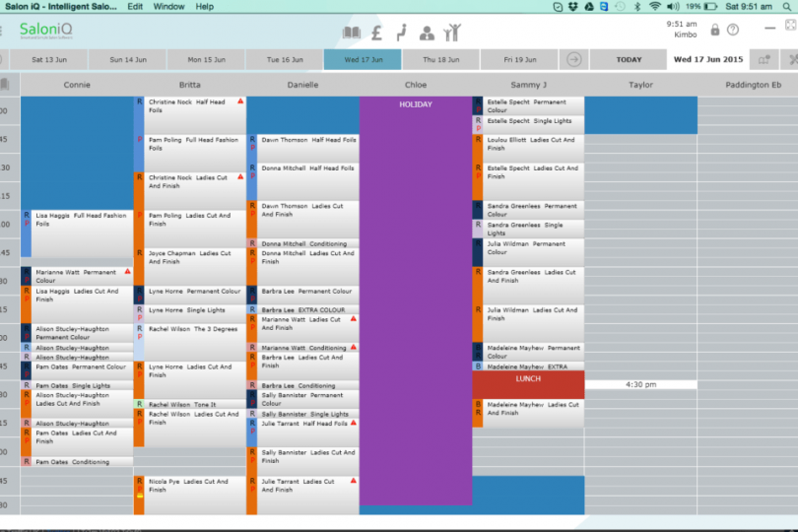Go to next week with arrow button

[x=574, y=60]
